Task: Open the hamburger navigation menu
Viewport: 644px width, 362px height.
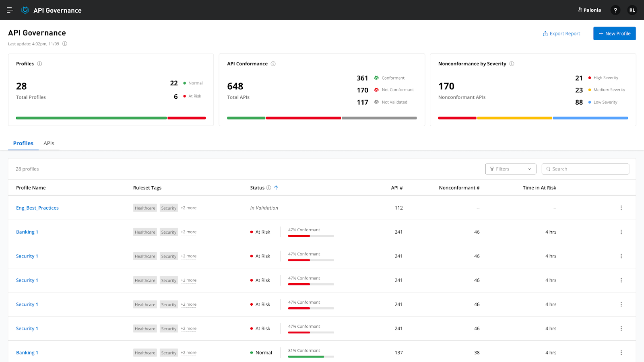Action: click(10, 10)
